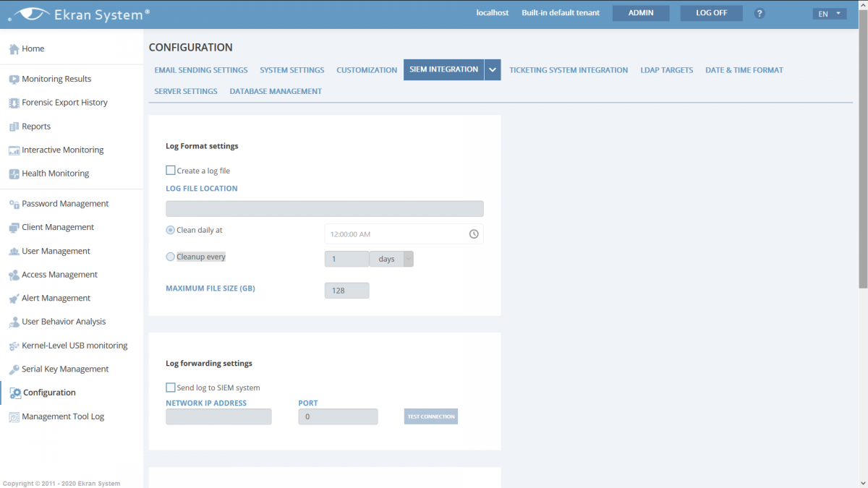The height and width of the screenshot is (488, 868).
Task: Click the Forensic Export History icon
Action: point(14,103)
